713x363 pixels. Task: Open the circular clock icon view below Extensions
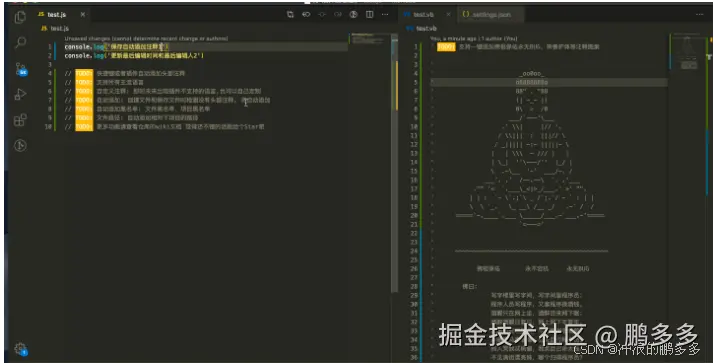[20, 146]
